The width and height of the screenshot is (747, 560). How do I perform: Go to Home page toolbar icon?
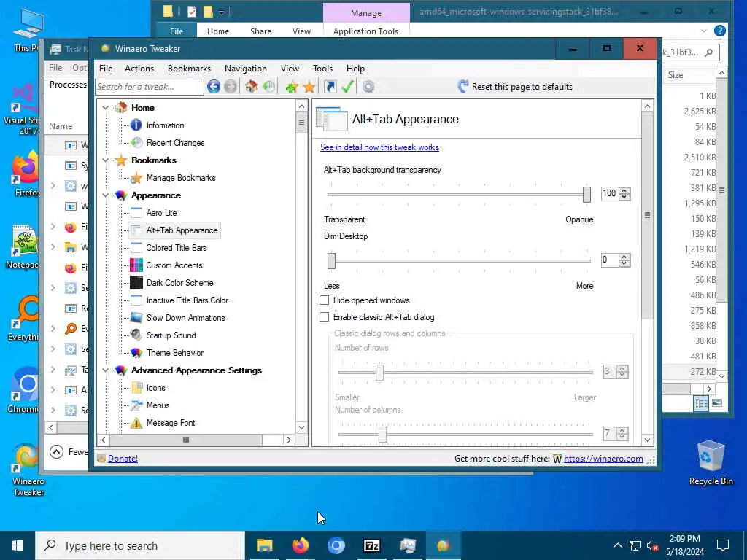coord(251,87)
